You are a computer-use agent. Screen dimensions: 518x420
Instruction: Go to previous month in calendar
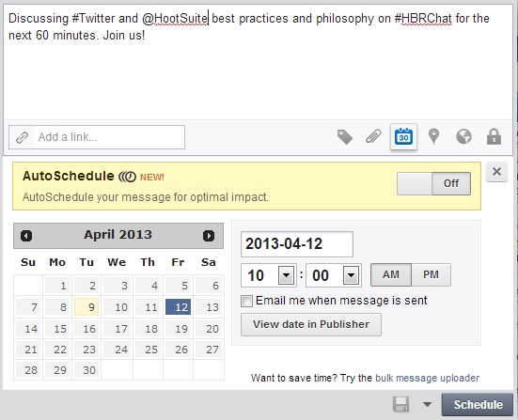coord(26,236)
